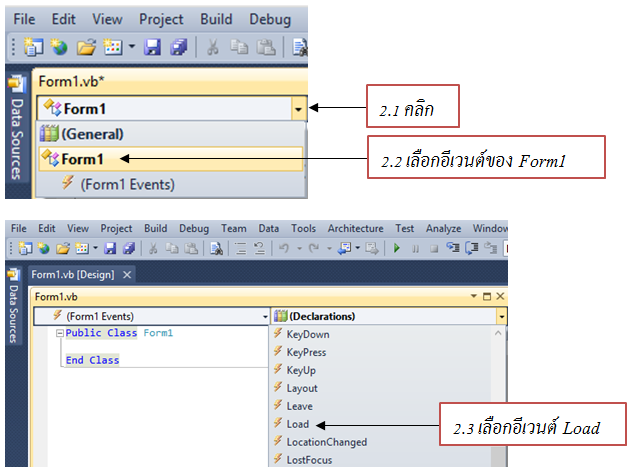Open the Redo history dropdown arrow
Screen dimensions: 644x473
(x=329, y=248)
